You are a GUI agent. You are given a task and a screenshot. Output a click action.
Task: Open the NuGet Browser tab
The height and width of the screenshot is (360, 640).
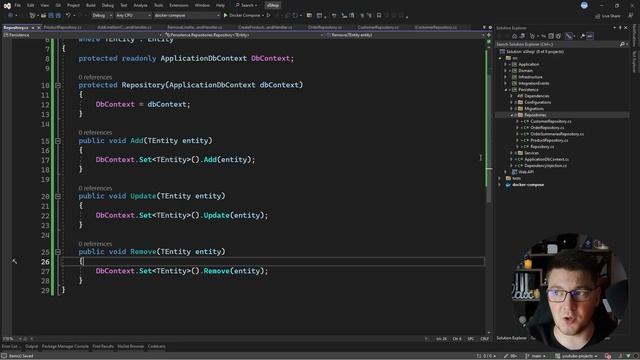coord(131,347)
